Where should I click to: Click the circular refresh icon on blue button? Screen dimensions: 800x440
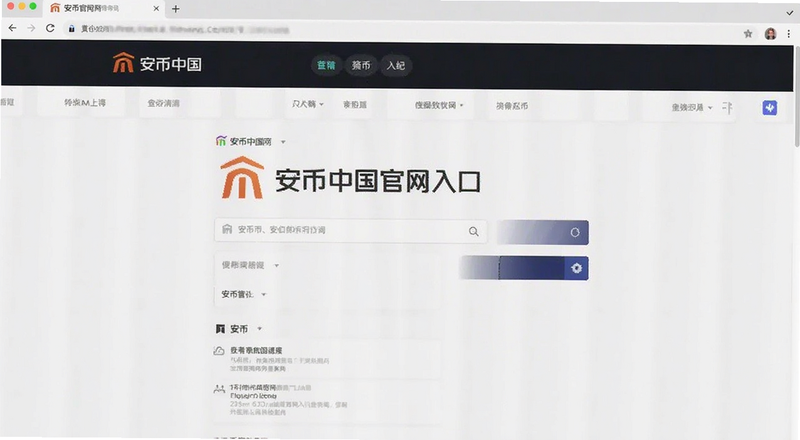(575, 232)
